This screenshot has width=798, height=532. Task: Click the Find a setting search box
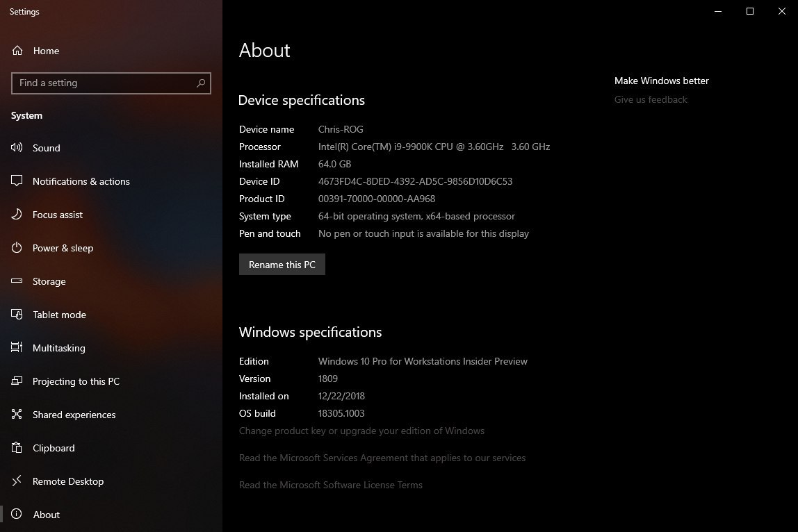click(104, 83)
